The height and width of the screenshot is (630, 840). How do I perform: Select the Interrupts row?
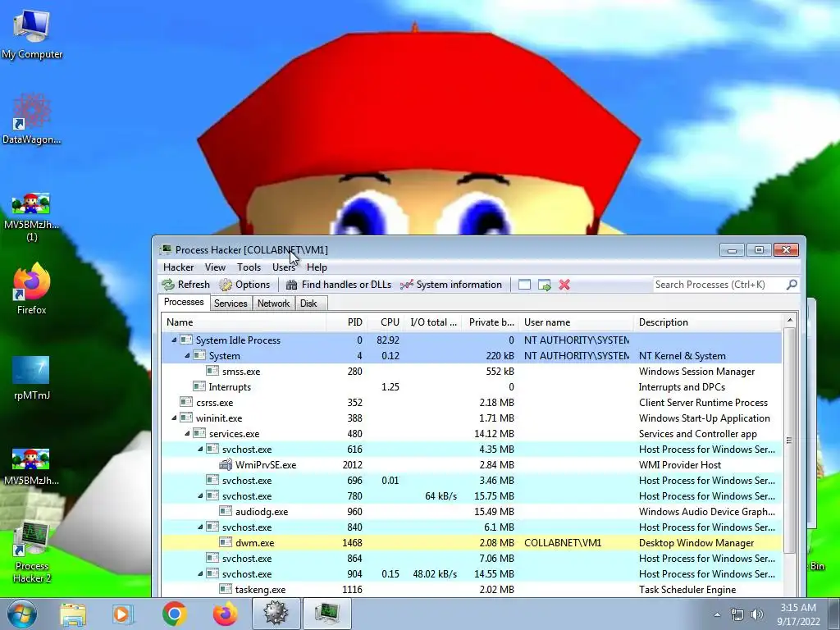tap(472, 387)
